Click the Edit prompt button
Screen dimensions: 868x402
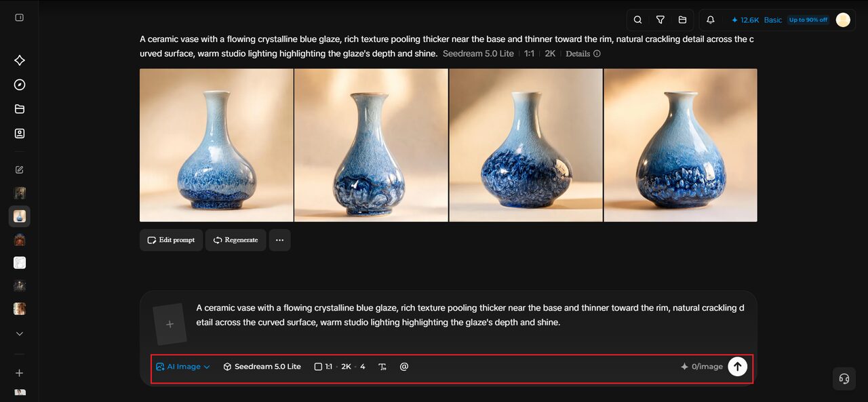click(x=171, y=240)
